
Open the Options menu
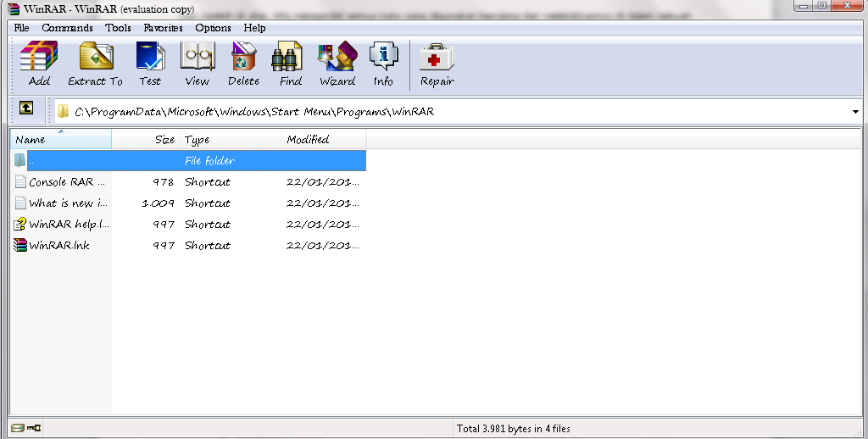[213, 28]
